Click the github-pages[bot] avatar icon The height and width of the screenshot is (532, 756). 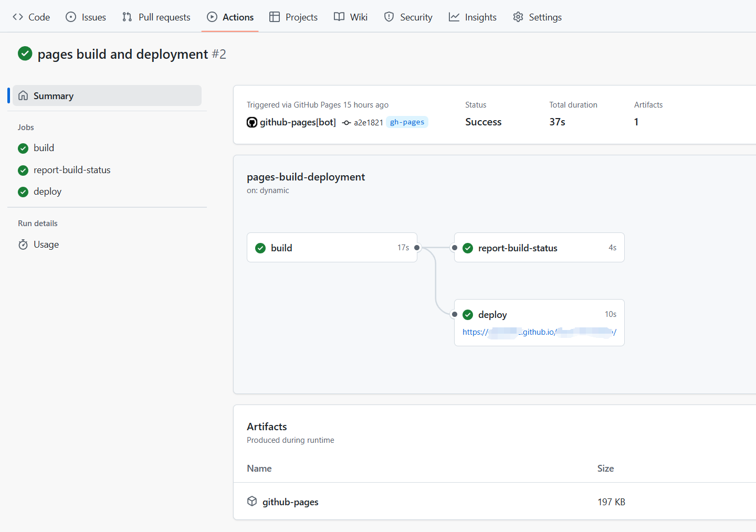252,122
